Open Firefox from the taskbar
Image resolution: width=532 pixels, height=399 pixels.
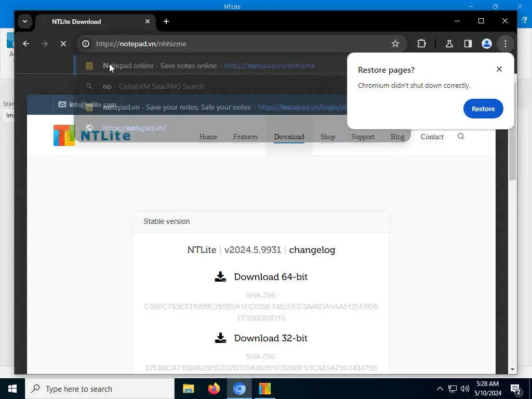214,389
